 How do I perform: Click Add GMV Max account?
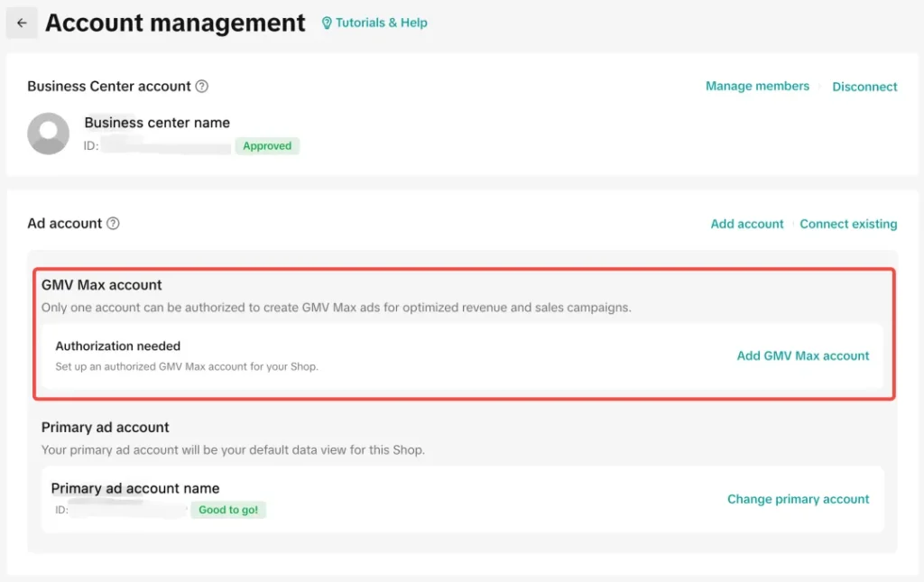point(802,356)
